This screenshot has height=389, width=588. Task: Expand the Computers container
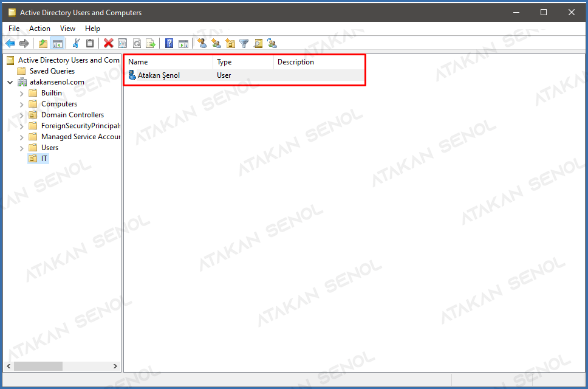21,105
